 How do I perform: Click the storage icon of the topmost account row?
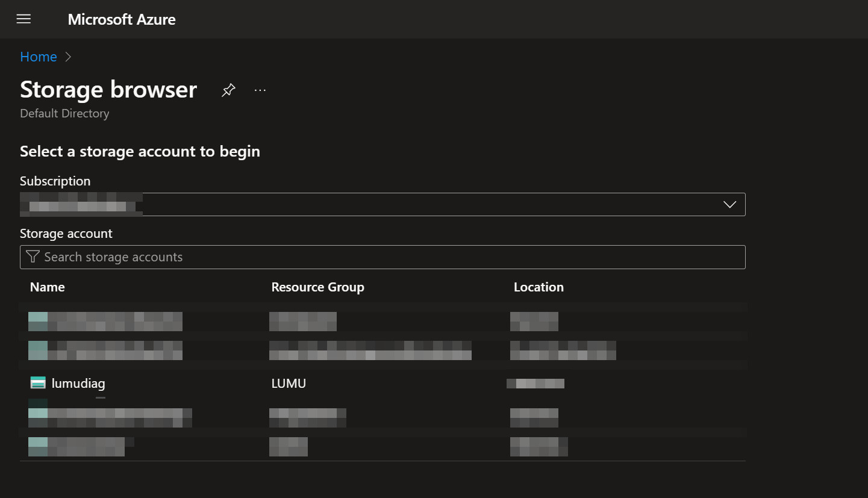coord(38,322)
